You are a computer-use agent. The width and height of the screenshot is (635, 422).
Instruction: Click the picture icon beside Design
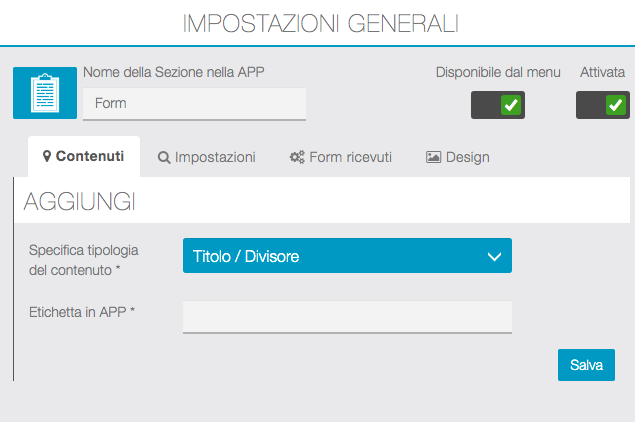[433, 157]
